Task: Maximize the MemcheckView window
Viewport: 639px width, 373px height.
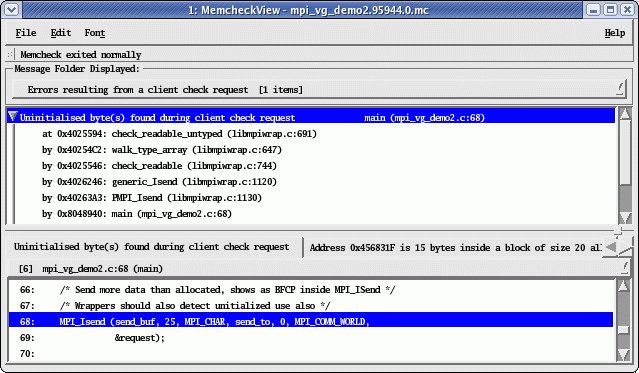Action: pyautogui.click(x=610, y=9)
